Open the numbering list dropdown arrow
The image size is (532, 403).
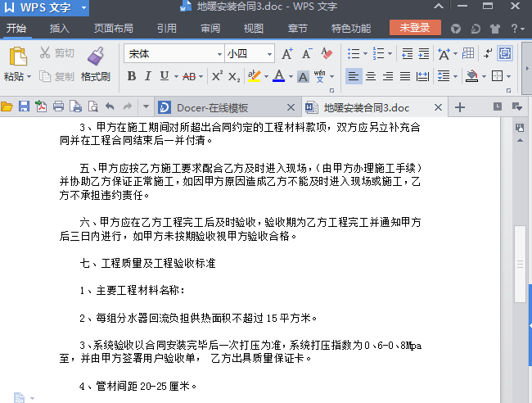(390, 53)
